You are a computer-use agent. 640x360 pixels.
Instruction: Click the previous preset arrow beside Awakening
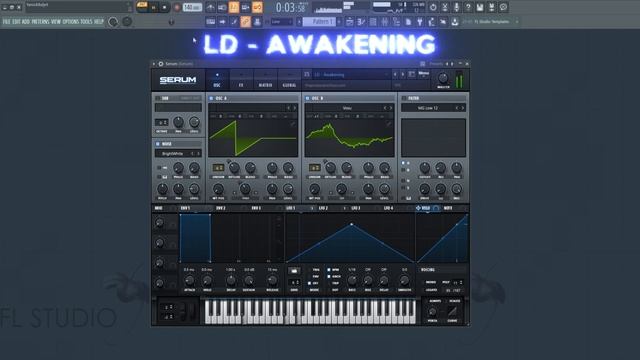[x=395, y=75]
